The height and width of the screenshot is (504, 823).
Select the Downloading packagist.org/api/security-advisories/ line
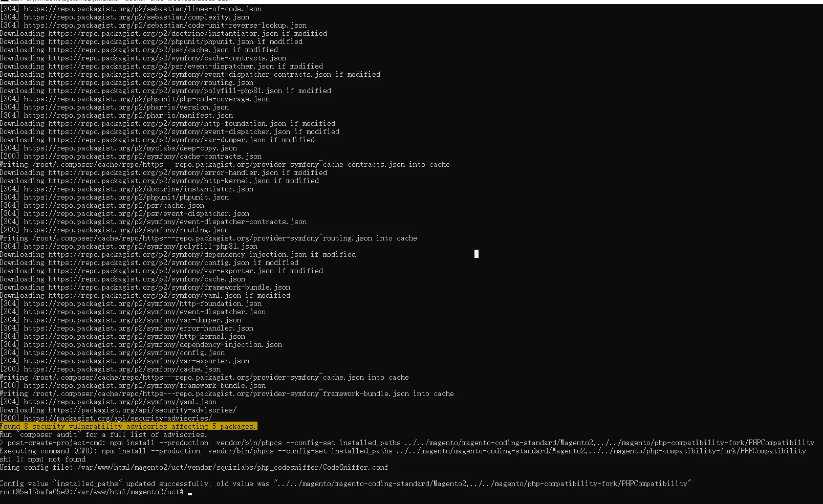[x=119, y=410]
